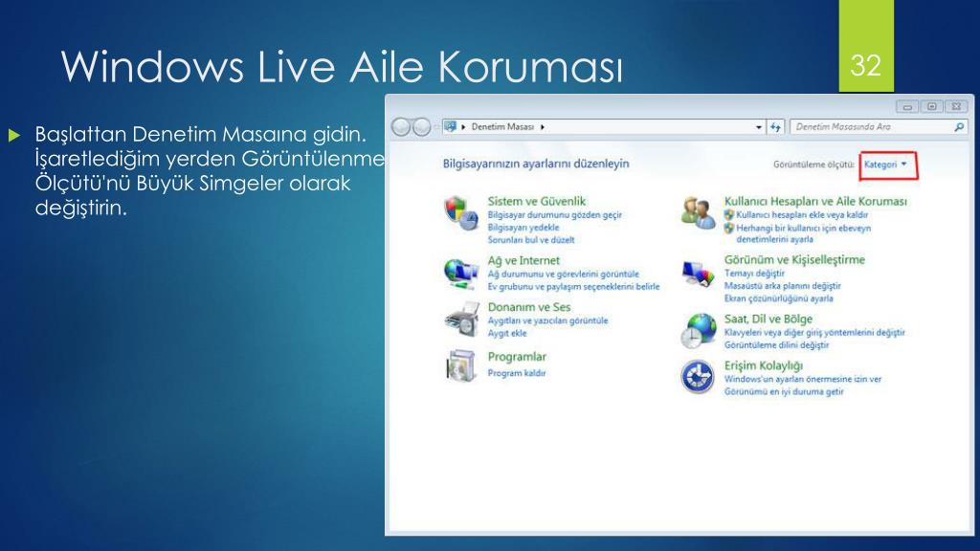The width and height of the screenshot is (980, 551).
Task: Open Kullanıcı Hesapları ve Aile Koruması link
Action: [815, 201]
